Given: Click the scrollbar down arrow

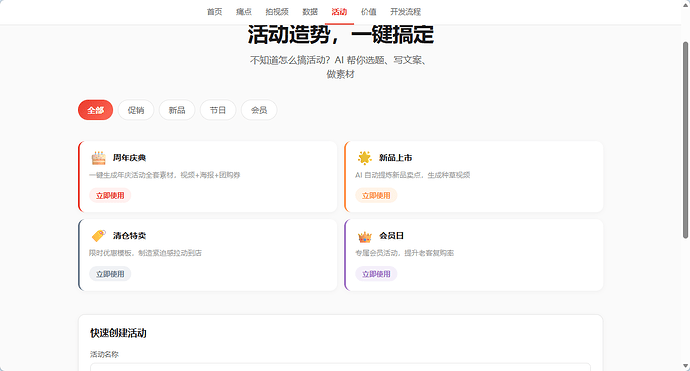Looking at the screenshot, I should (x=685, y=366).
